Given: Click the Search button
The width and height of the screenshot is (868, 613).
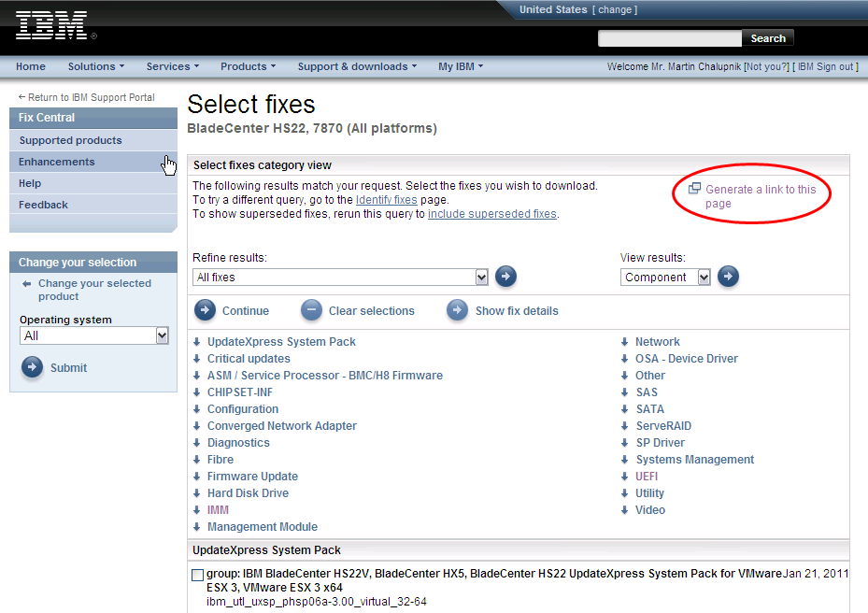Looking at the screenshot, I should tap(768, 38).
